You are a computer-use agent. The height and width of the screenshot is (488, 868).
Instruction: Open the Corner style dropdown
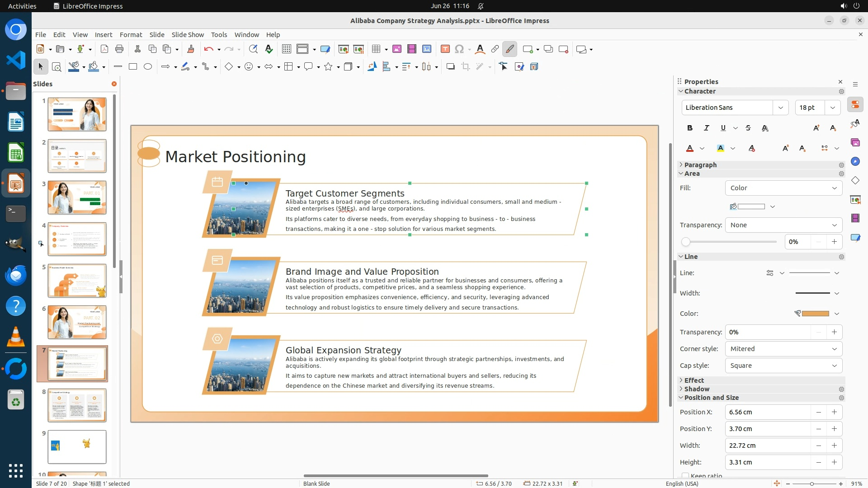tap(783, 349)
